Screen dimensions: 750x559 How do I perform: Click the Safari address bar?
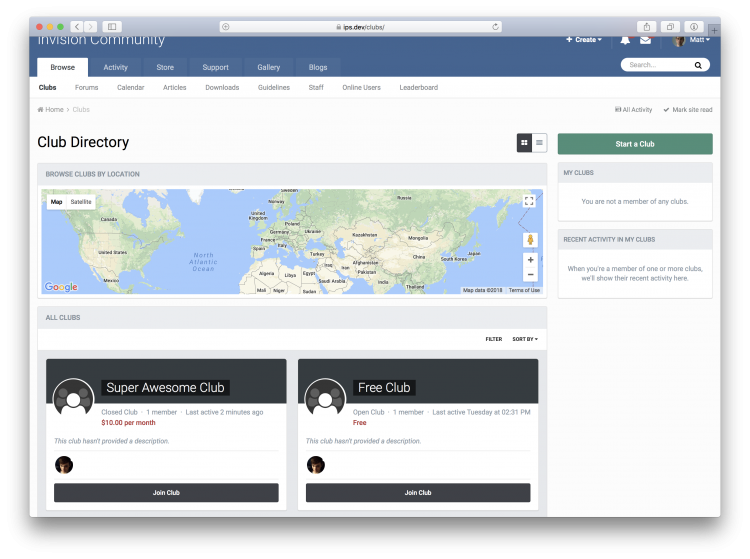tap(361, 27)
